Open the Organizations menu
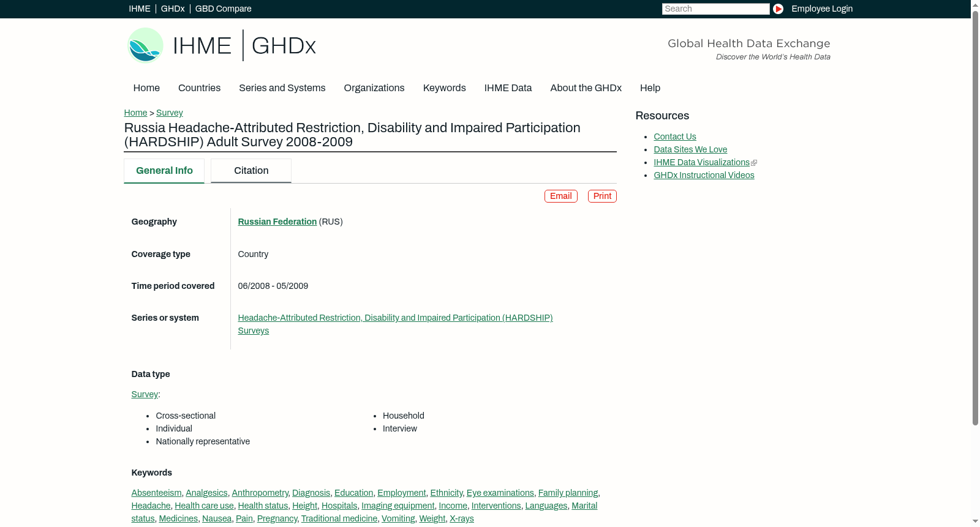980x527 pixels. pyautogui.click(x=374, y=88)
